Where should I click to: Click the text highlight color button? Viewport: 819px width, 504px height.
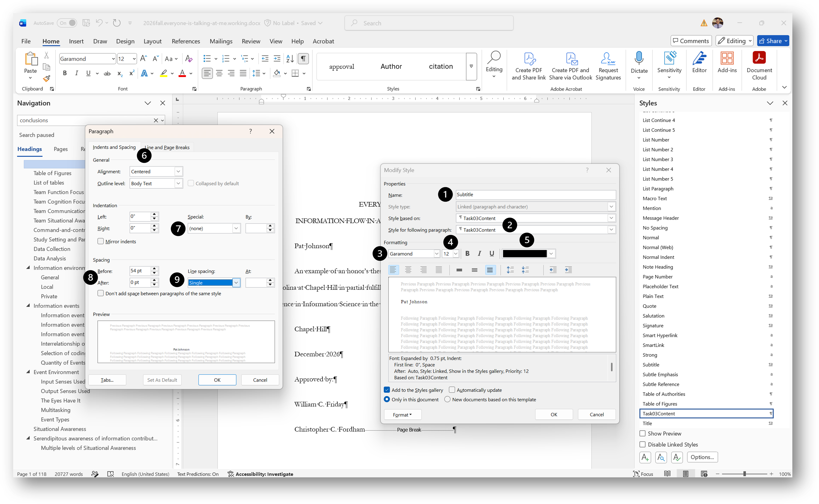163,73
